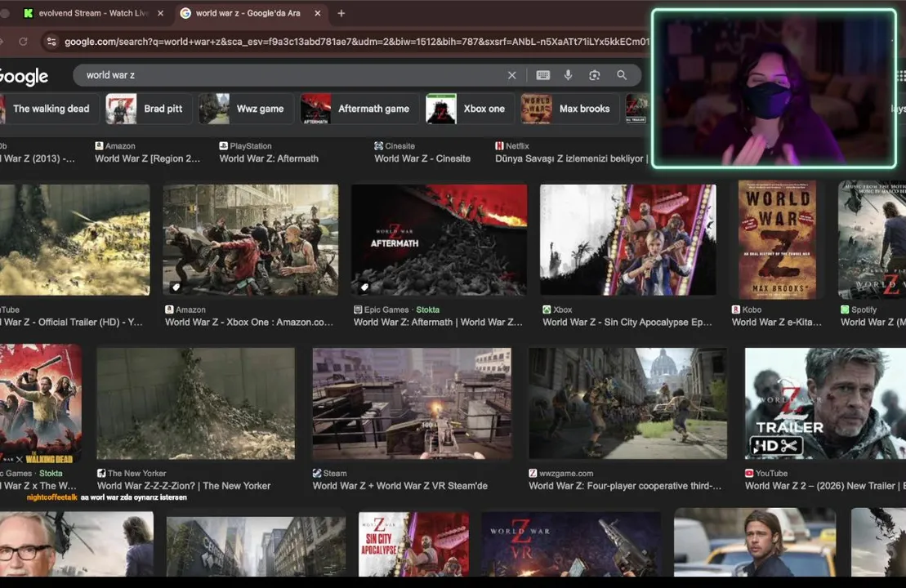906x588 pixels.
Task: Open the Xbox One zombie fight thumbnail
Action: tap(250, 240)
